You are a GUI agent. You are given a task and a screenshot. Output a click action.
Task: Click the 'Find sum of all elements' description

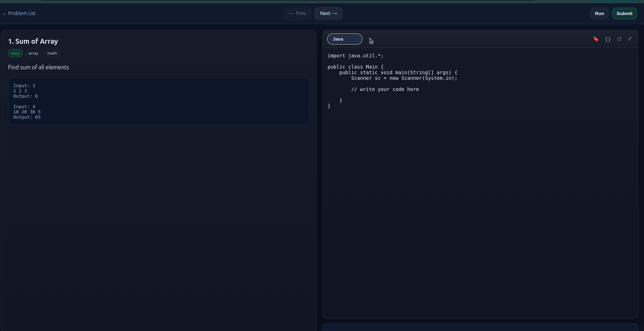(x=38, y=67)
